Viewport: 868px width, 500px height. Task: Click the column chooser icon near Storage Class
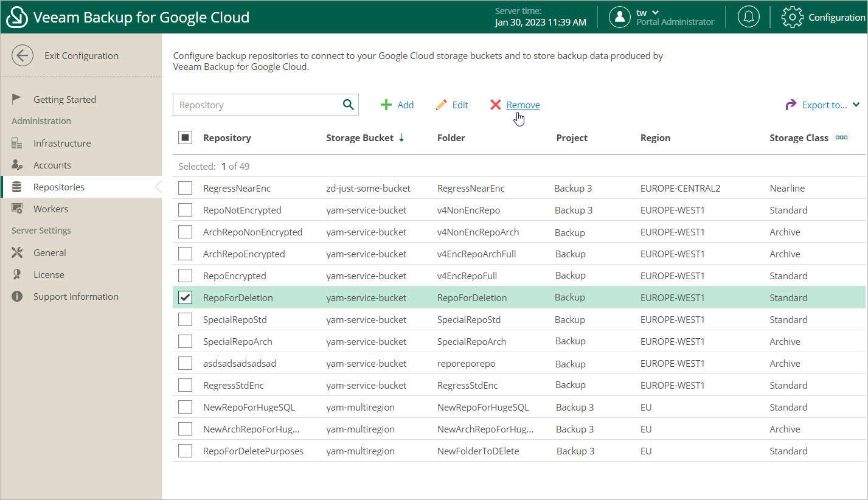[841, 137]
